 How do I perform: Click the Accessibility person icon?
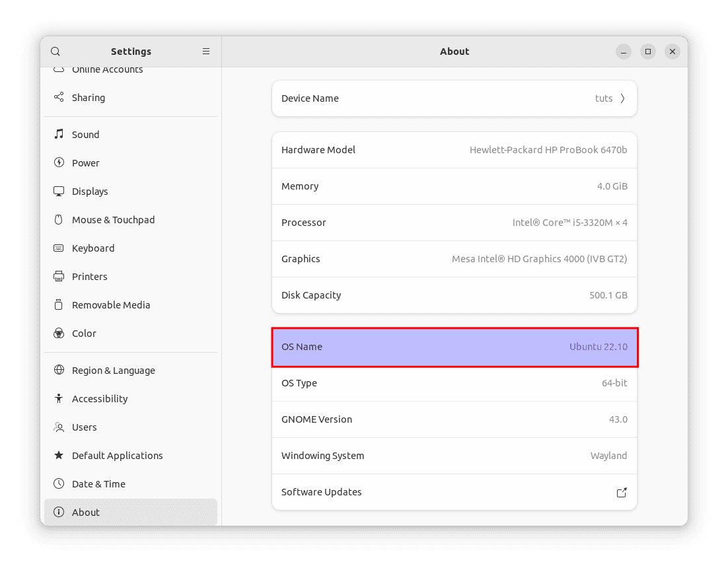click(x=59, y=398)
